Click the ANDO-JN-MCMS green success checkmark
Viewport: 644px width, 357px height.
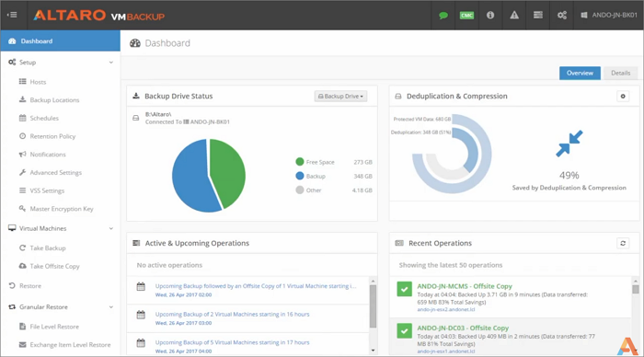(x=405, y=289)
